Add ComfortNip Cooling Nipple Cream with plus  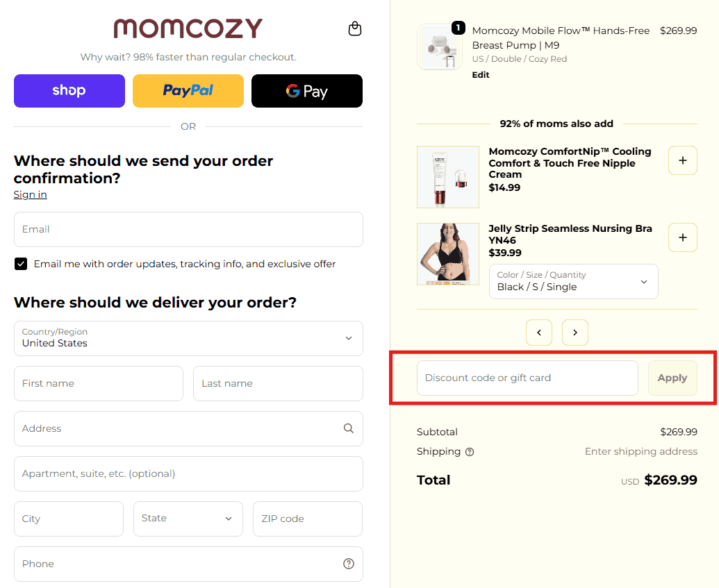(x=682, y=160)
